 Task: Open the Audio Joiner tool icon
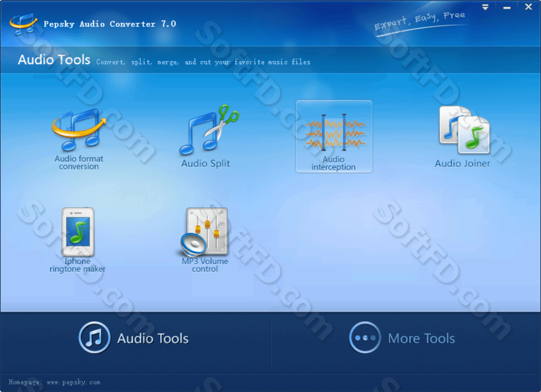coord(464,130)
